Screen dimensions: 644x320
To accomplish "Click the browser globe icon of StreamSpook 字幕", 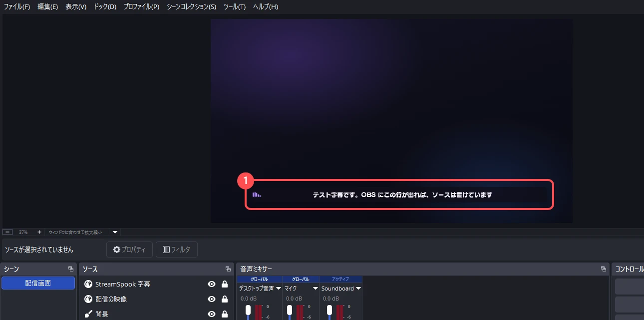I will pyautogui.click(x=88, y=284).
